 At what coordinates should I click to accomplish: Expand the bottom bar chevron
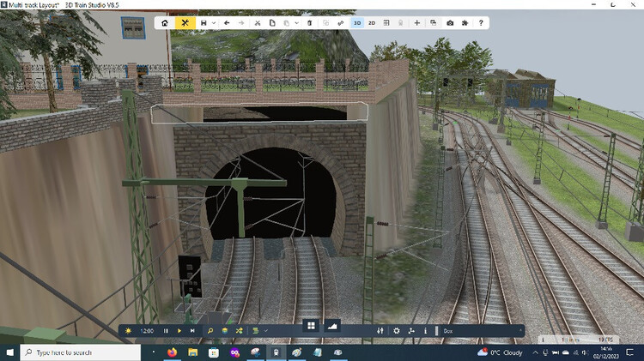click(520, 330)
